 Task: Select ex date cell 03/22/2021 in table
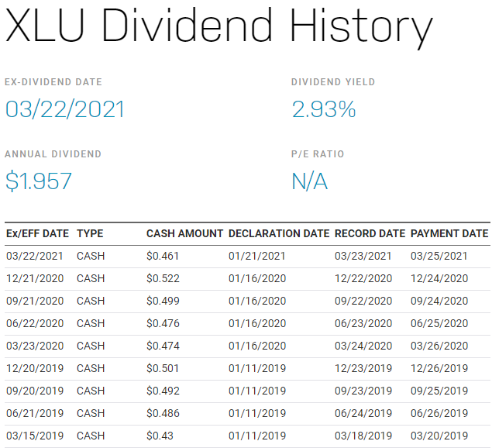35,257
